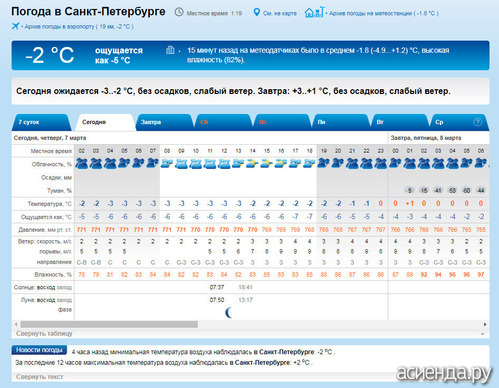Click the Новости погоды label
The image size is (499, 388).
[39, 350]
